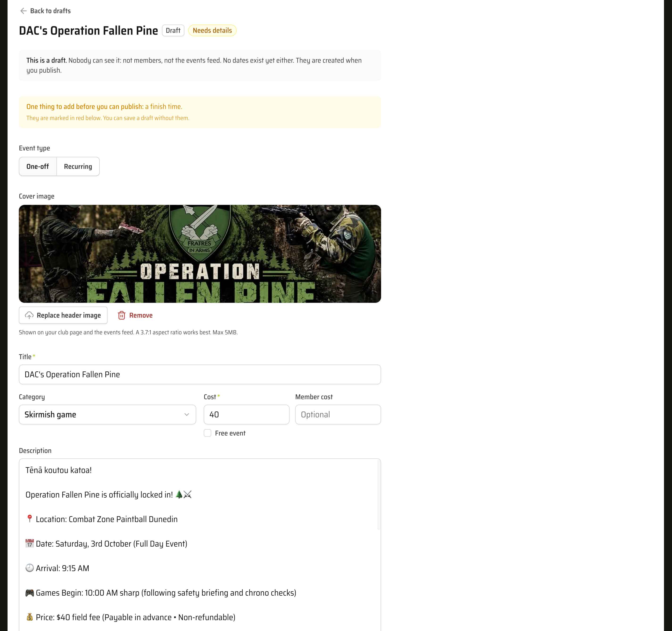Click the 'Location: Combat Zone Paintball Dunedin' line

pos(101,519)
